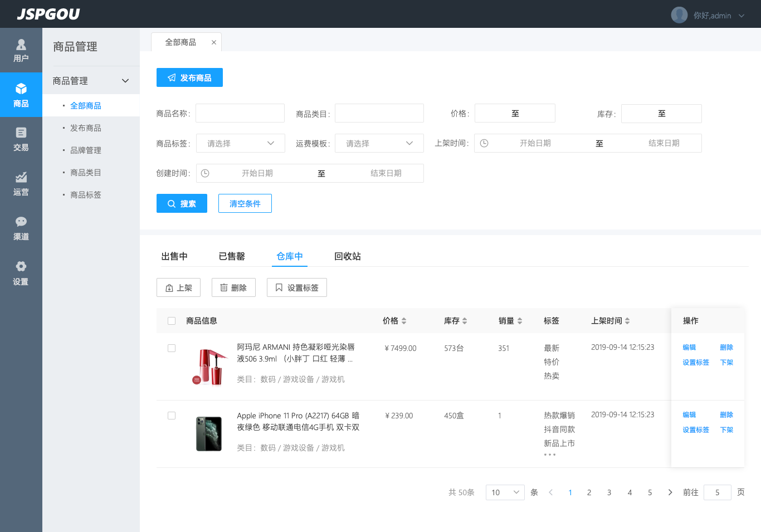Select the 已售罄 tab
761x532 pixels.
pyautogui.click(x=232, y=256)
